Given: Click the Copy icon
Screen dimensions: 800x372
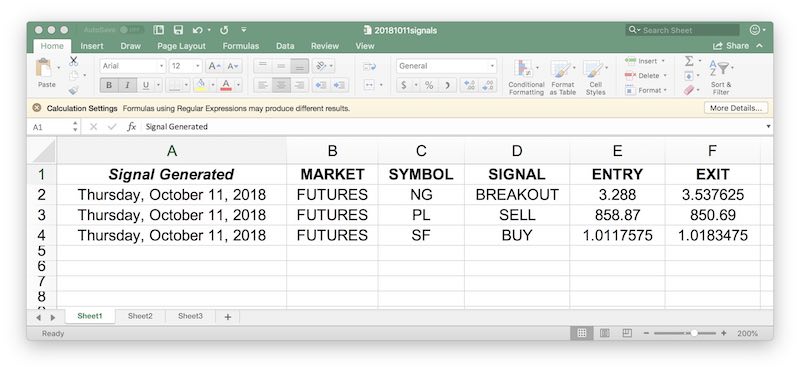Looking at the screenshot, I should coord(74,76).
